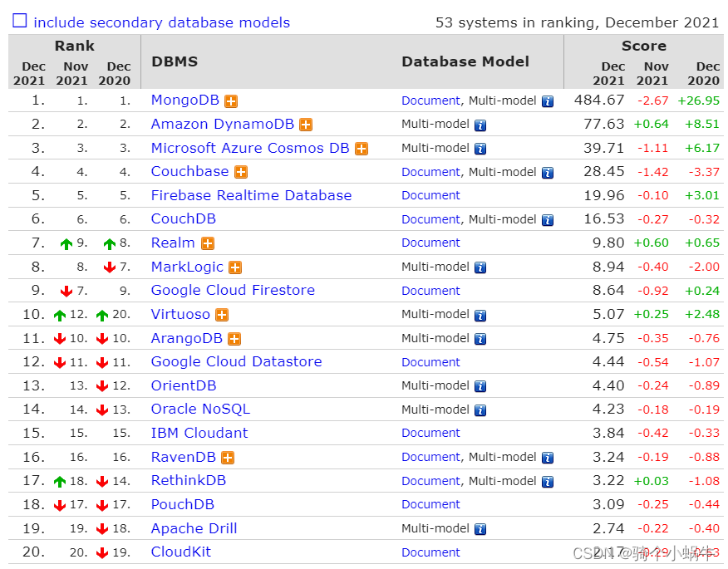The width and height of the screenshot is (728, 569).
Task: Click Document model link in Couchbase row
Action: coord(430,172)
